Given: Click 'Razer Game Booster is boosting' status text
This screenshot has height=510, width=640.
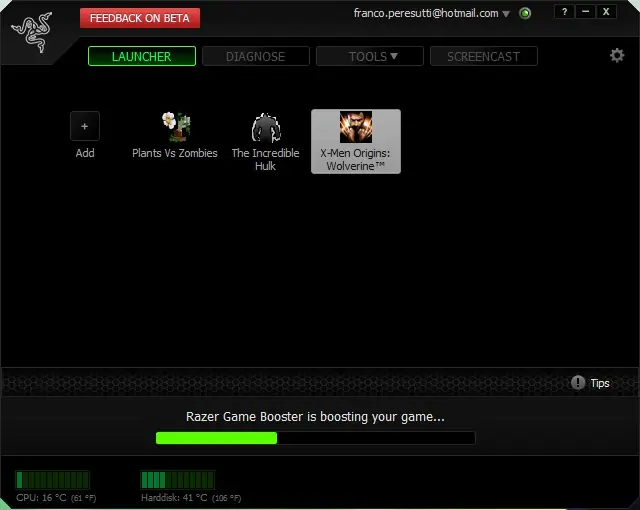Looking at the screenshot, I should [315, 417].
